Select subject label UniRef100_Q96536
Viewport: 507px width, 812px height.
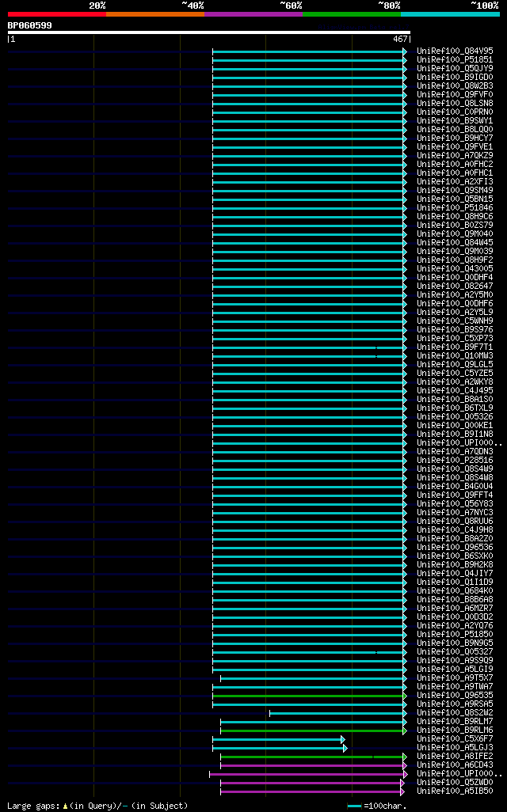[456, 548]
